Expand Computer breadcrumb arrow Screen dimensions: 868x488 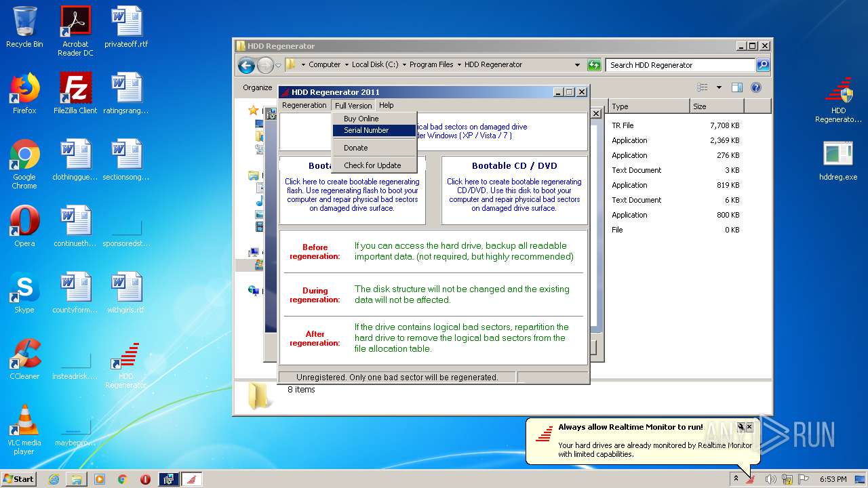point(347,65)
